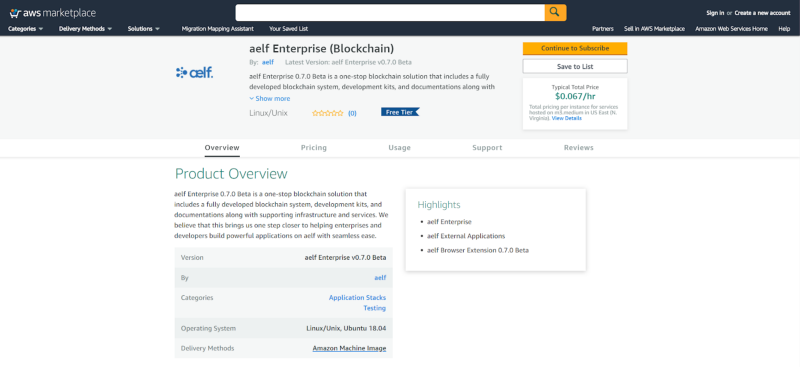Open the Delivery Methods dropdown
The image size is (800, 367).
[x=85, y=29]
